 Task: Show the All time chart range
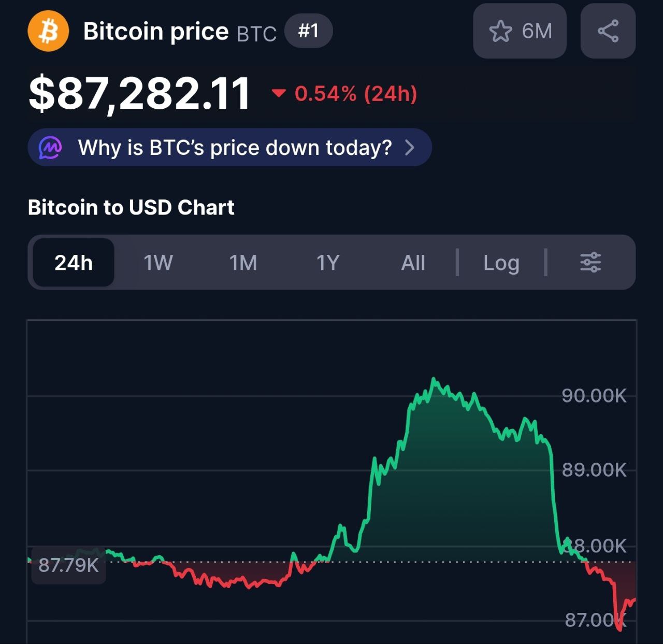point(413,263)
